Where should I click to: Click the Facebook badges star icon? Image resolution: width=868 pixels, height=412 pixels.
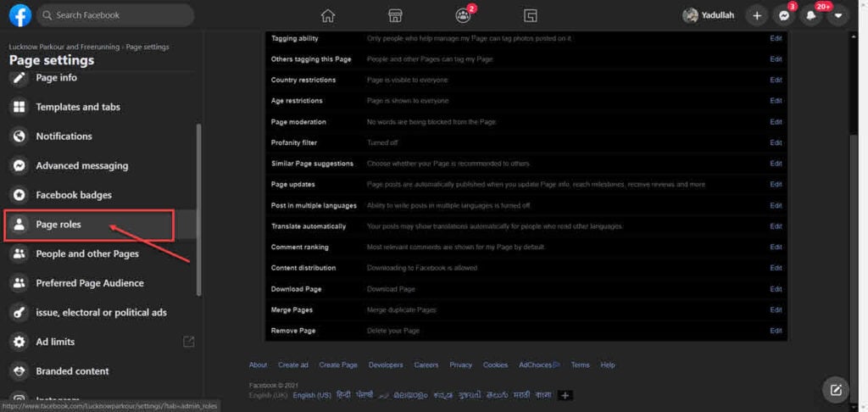[x=19, y=195]
